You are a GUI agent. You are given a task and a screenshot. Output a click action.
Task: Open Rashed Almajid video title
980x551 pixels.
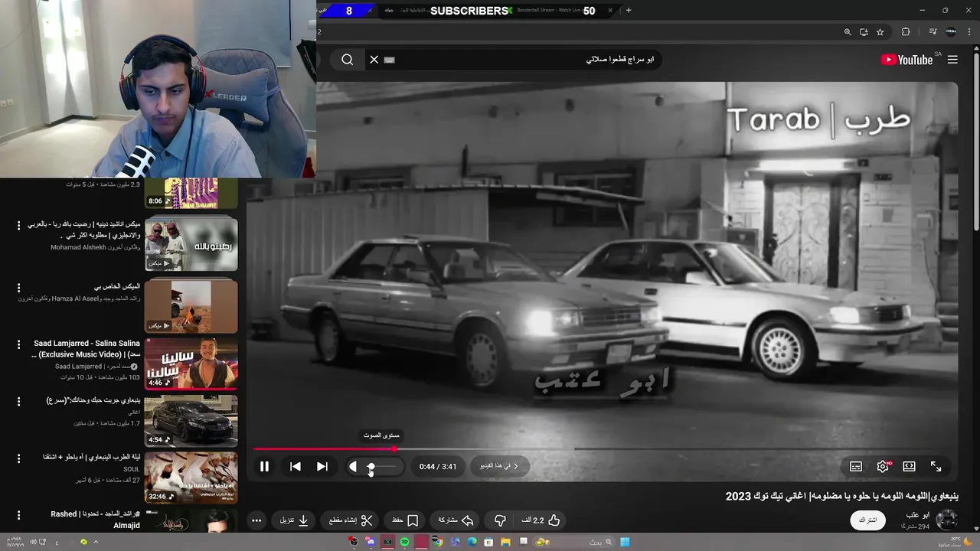[x=95, y=520]
